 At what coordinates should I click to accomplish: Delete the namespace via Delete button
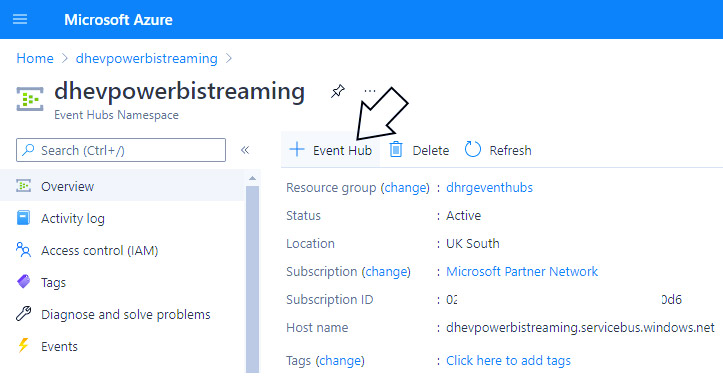tap(419, 150)
